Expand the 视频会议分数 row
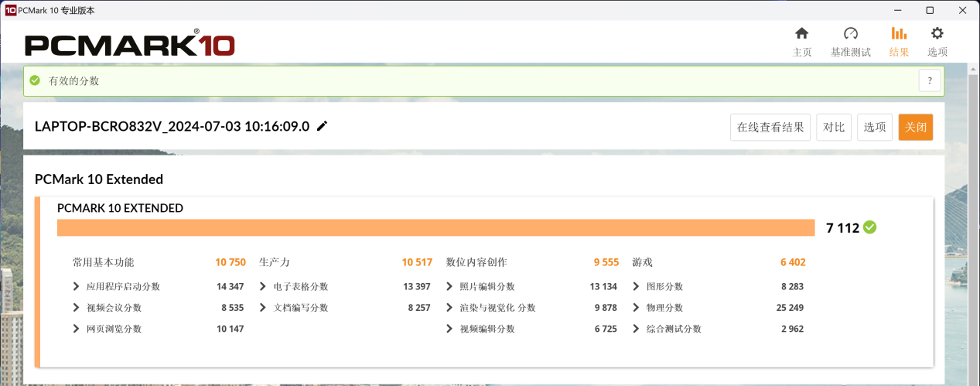Image resolution: width=980 pixels, height=386 pixels. pos(77,307)
